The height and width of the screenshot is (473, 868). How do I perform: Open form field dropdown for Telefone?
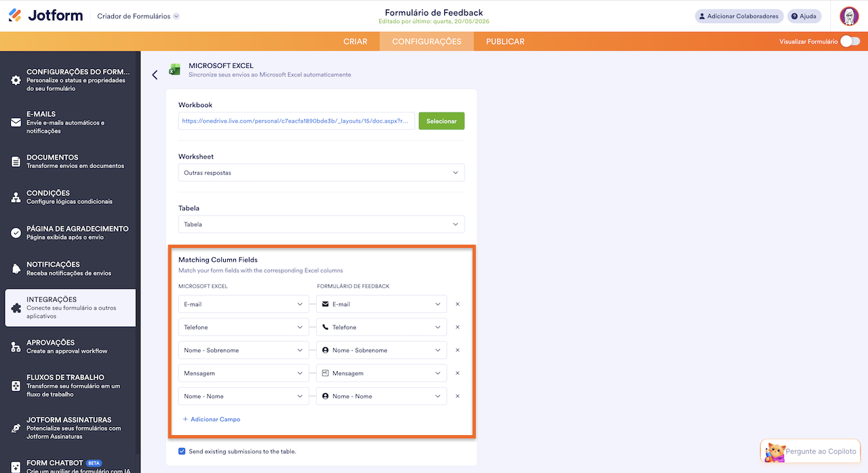(x=381, y=327)
